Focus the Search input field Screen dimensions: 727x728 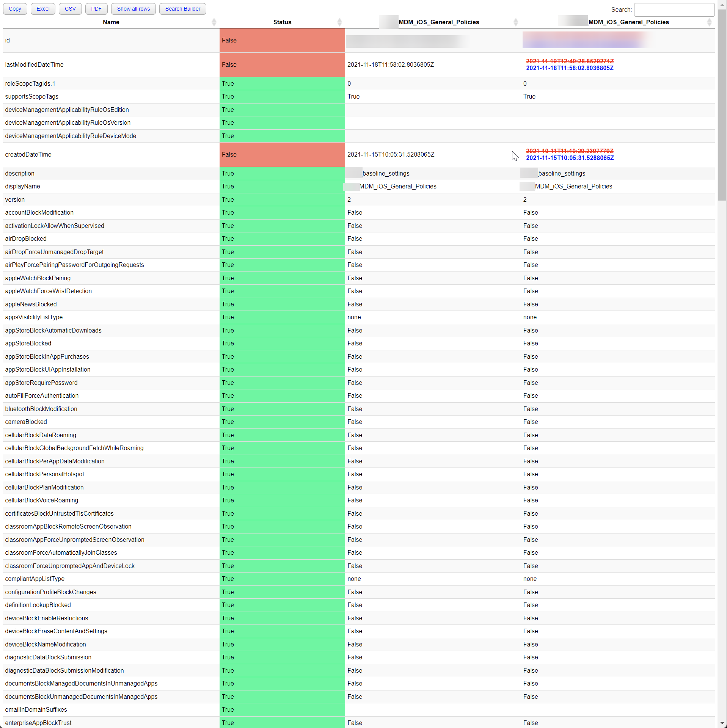tap(674, 9)
